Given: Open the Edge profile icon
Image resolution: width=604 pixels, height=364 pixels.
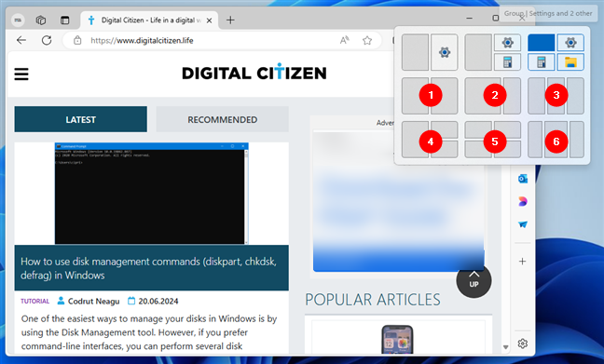Looking at the screenshot, I should [x=18, y=20].
